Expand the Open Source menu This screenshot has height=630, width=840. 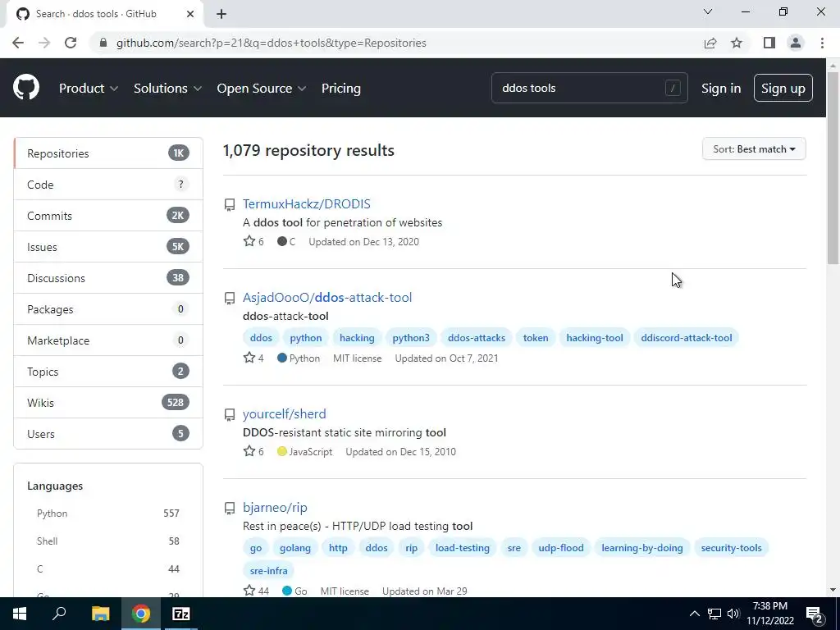click(262, 89)
